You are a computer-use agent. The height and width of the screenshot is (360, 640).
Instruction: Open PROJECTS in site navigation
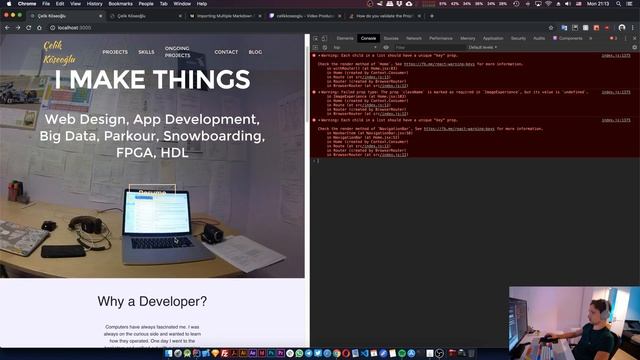[115, 52]
